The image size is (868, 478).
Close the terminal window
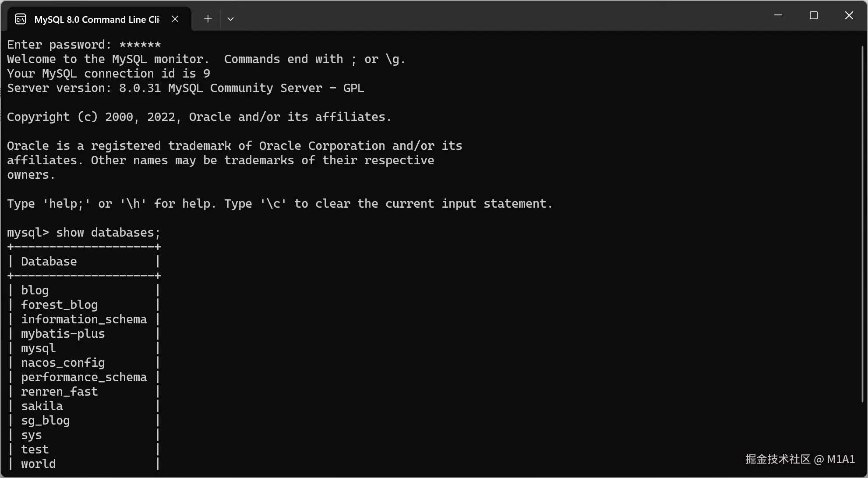pyautogui.click(x=849, y=15)
